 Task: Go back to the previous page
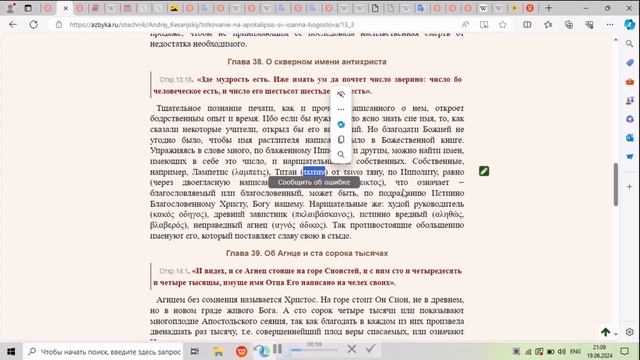13,24
